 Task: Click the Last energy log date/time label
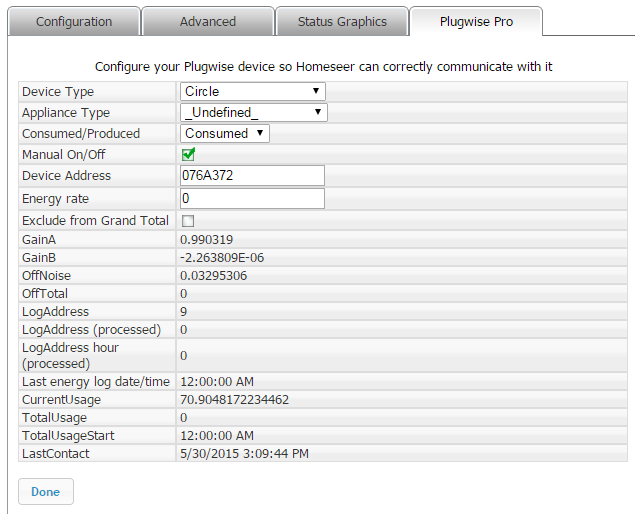point(96,382)
